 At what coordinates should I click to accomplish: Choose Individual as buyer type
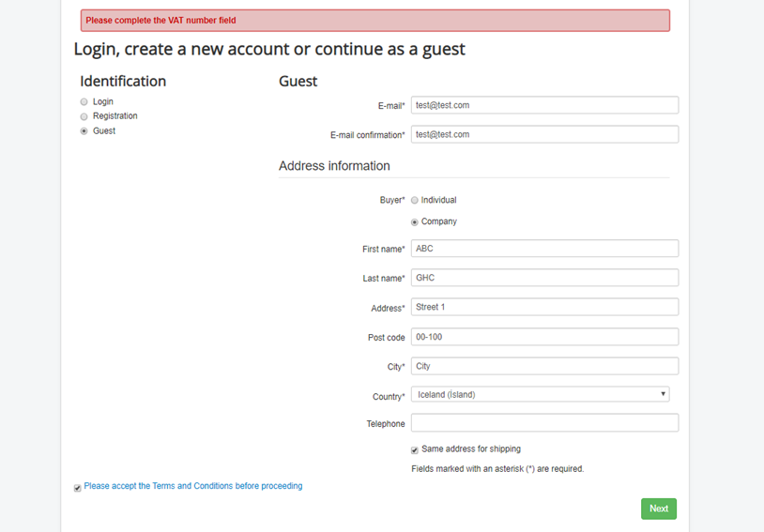coord(415,201)
